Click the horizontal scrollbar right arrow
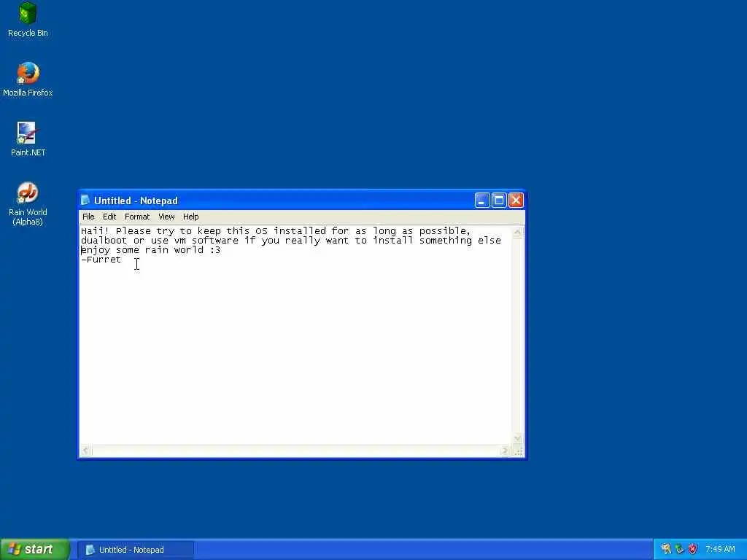Image resolution: width=747 pixels, height=560 pixels. coord(506,450)
